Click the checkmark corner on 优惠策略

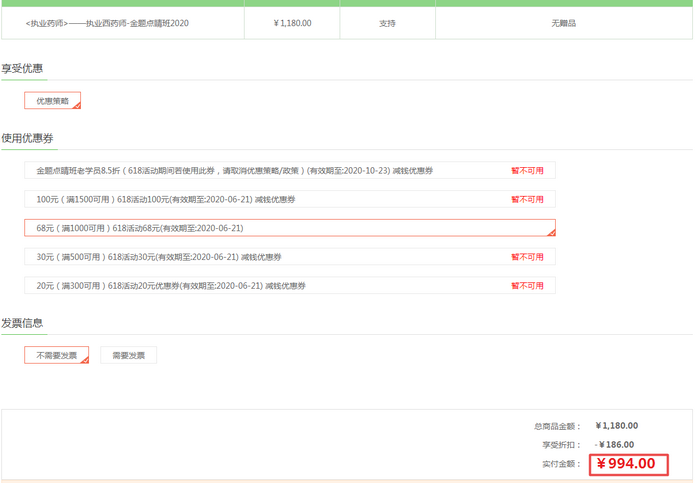[x=76, y=104]
